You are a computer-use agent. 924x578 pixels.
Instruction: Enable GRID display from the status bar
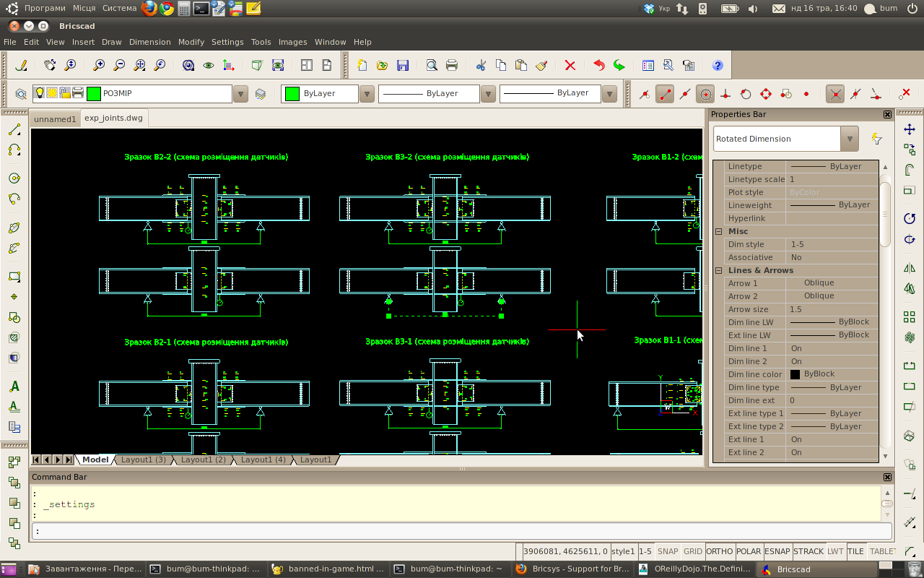692,551
